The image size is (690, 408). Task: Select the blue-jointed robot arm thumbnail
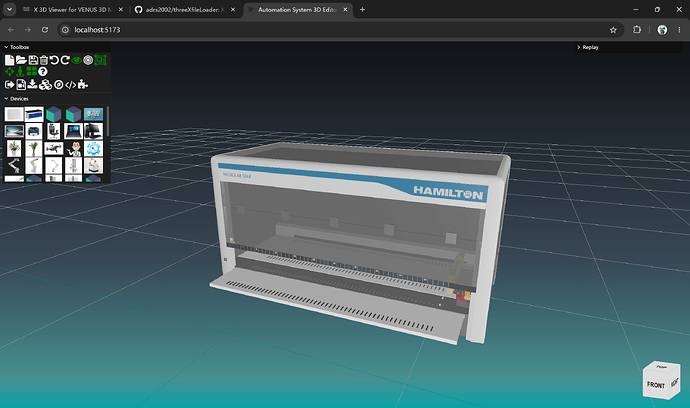tap(14, 165)
